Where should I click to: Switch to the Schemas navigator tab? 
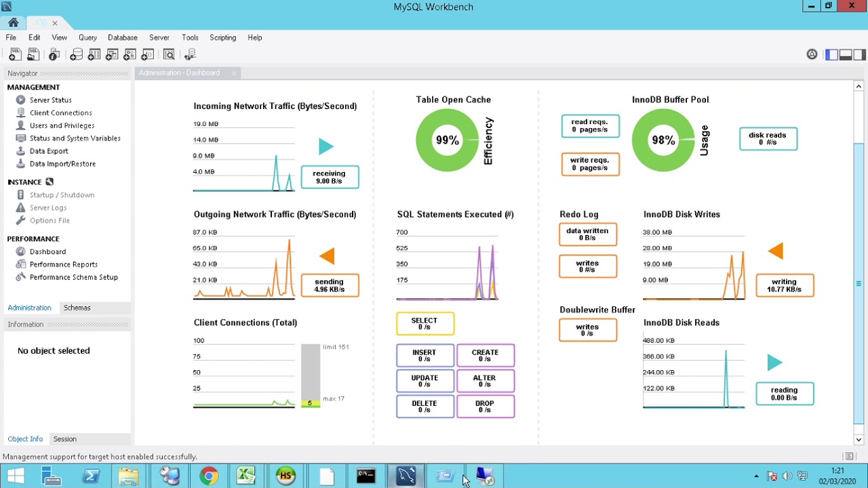pos(77,308)
